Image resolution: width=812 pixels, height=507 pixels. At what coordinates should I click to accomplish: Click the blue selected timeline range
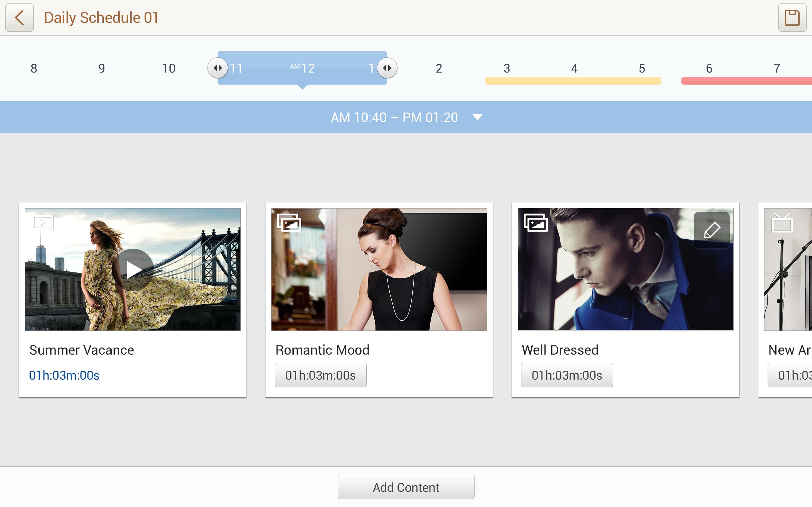[302, 67]
